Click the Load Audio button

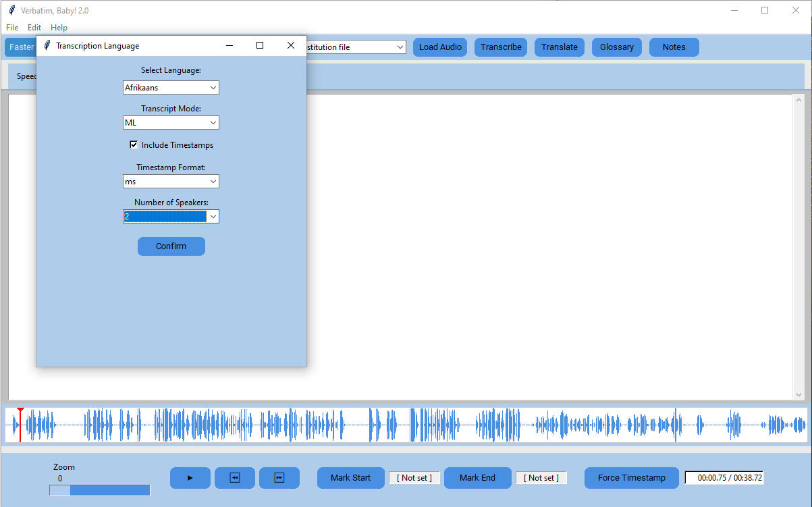(x=440, y=47)
